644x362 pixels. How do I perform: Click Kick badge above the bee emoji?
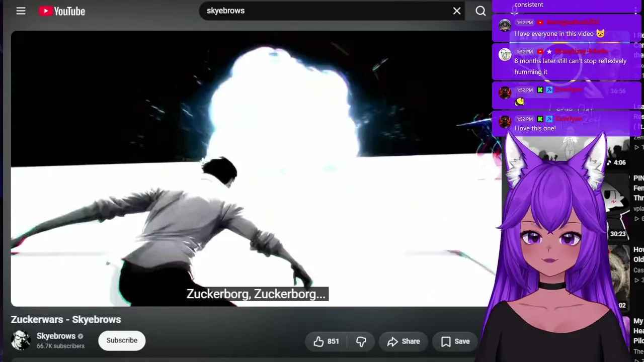540,90
